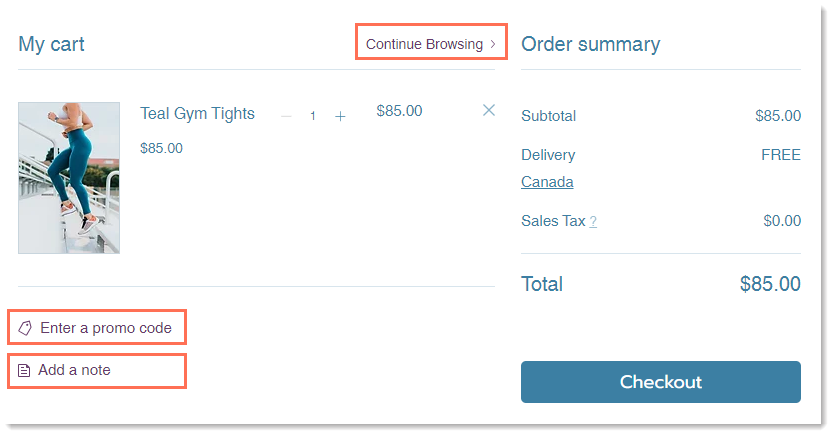
Task: Click the Order summary heading
Action: coord(591,44)
